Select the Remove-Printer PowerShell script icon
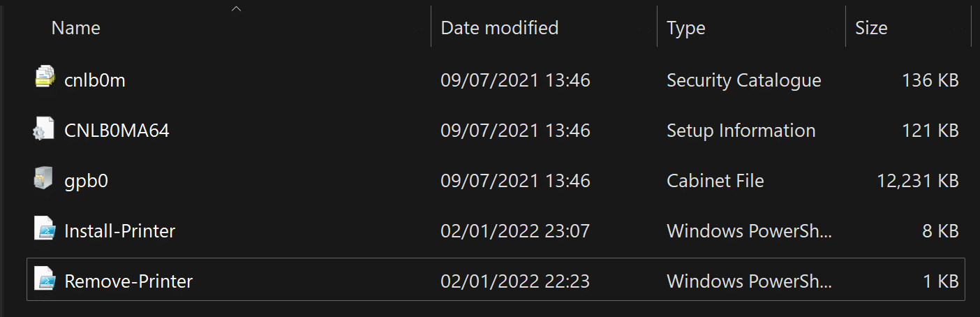Screen dimensions: 980x317 44,280
